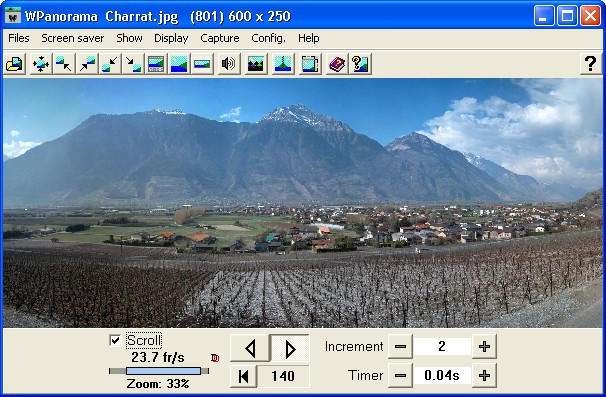Open the Files menu
Screen dimensions: 606x397
click(19, 38)
